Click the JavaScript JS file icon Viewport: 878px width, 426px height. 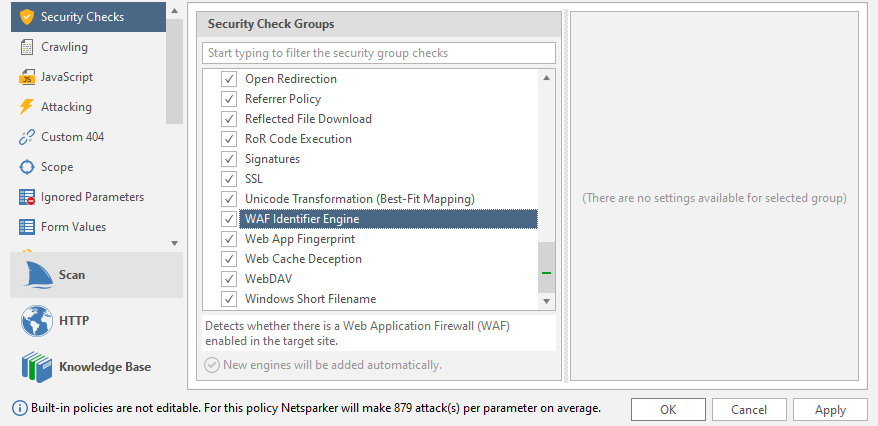(27, 77)
